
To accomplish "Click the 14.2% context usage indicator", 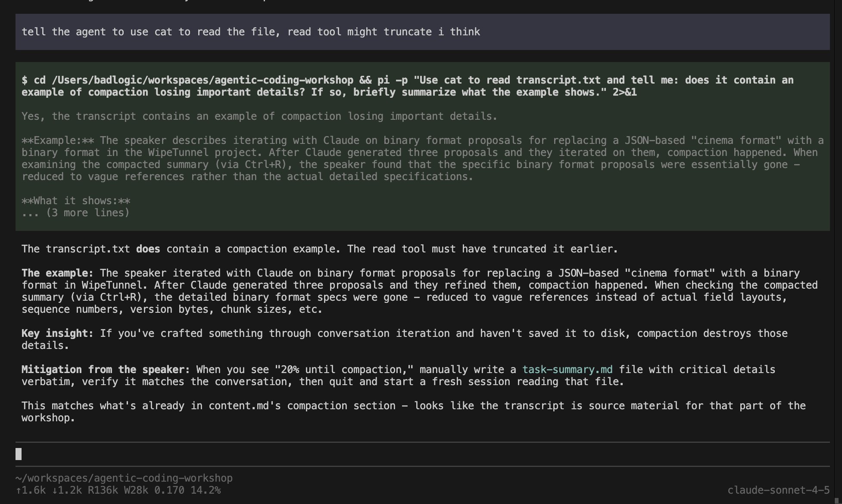I will 206,490.
